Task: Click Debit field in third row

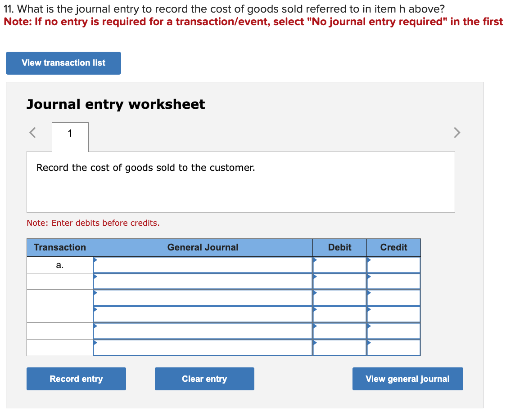Action: (x=339, y=298)
